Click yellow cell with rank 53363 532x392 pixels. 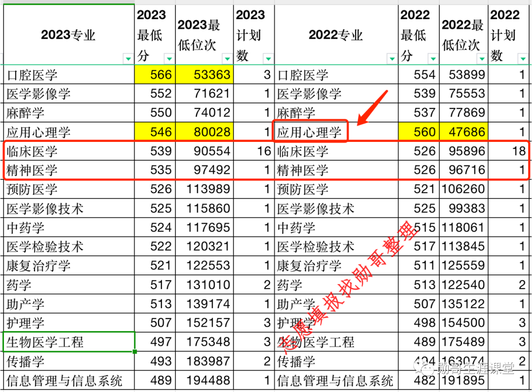pyautogui.click(x=204, y=74)
